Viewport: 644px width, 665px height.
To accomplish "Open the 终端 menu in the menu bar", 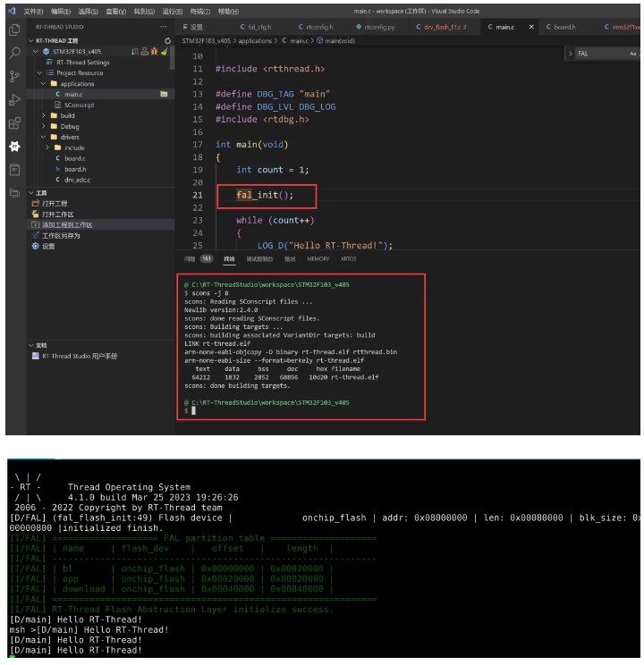I will click(200, 11).
